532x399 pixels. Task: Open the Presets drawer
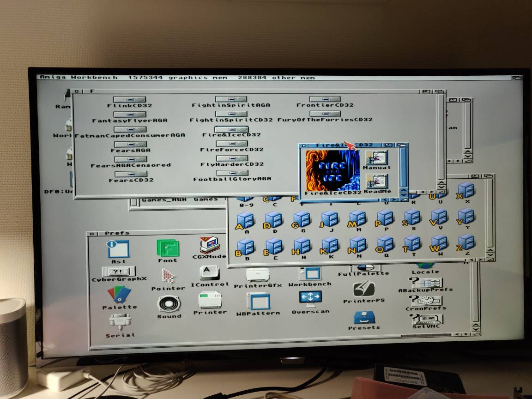point(364,318)
